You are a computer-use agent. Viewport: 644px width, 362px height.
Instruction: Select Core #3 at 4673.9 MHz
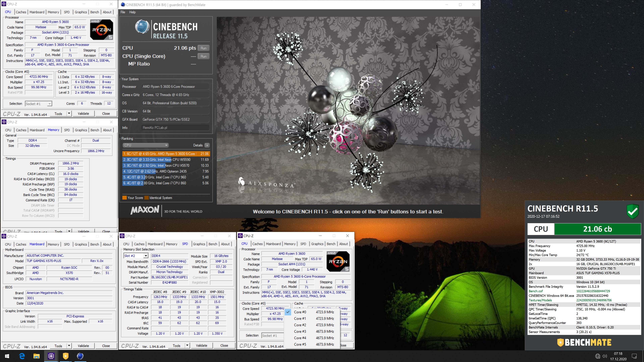tap(312, 331)
